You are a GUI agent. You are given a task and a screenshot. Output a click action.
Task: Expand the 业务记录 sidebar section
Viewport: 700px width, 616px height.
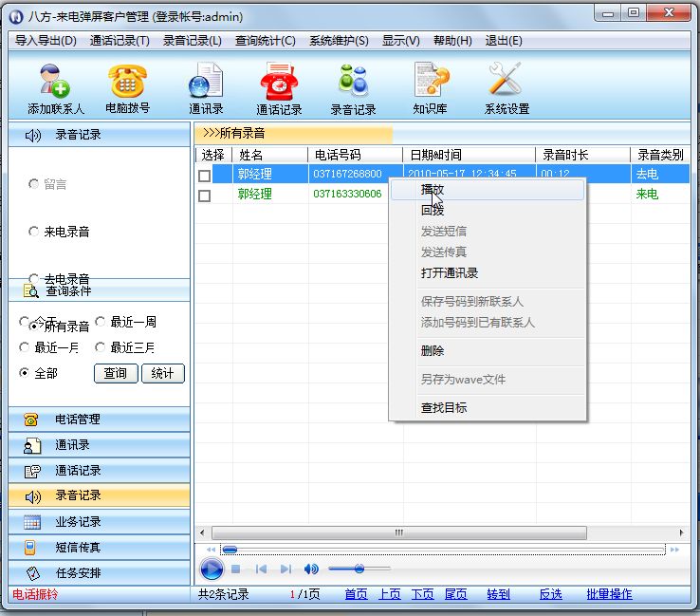click(x=95, y=522)
